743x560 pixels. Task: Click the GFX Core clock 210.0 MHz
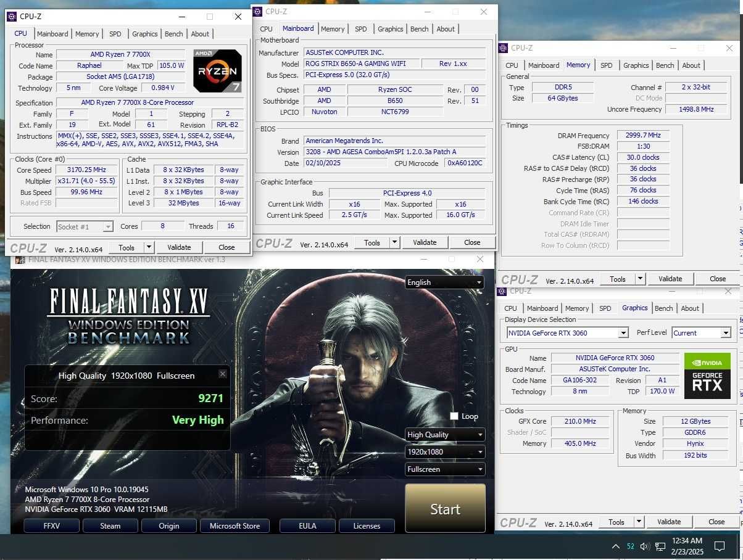tap(580, 421)
